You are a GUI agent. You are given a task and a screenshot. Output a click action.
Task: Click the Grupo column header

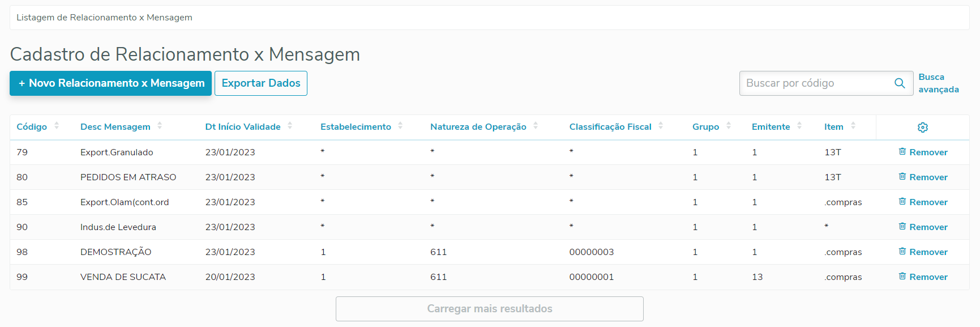pyautogui.click(x=705, y=127)
